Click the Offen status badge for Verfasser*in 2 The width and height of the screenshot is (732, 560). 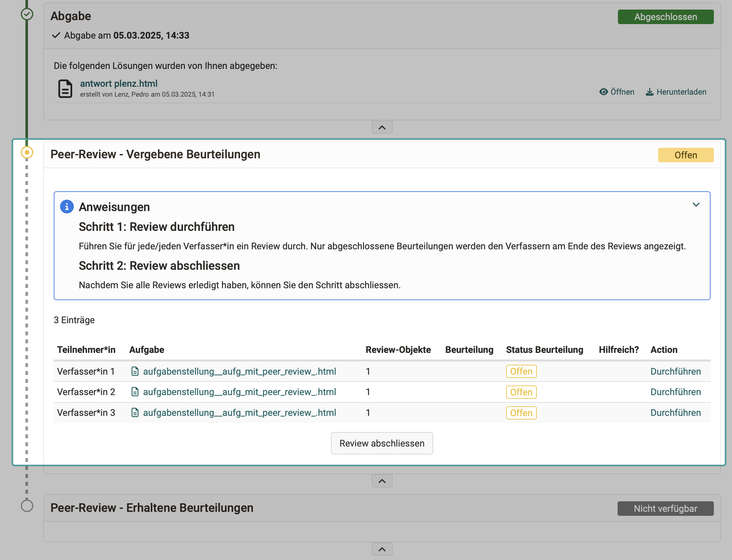point(521,392)
